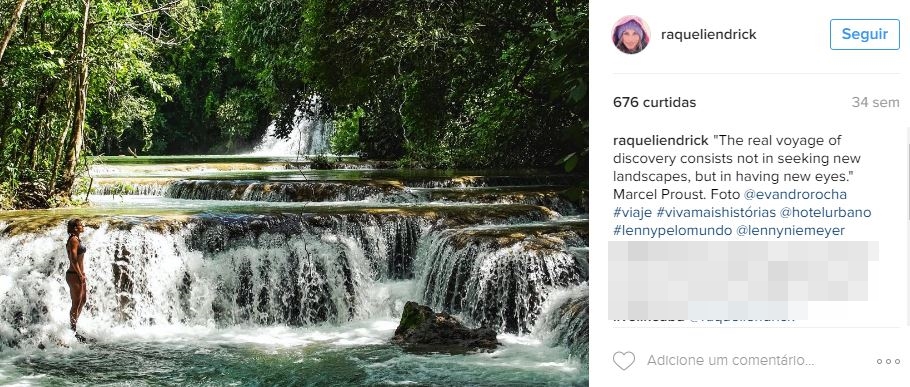Like the post with heart icon
Screen dimensions: 910x387
coord(624,361)
